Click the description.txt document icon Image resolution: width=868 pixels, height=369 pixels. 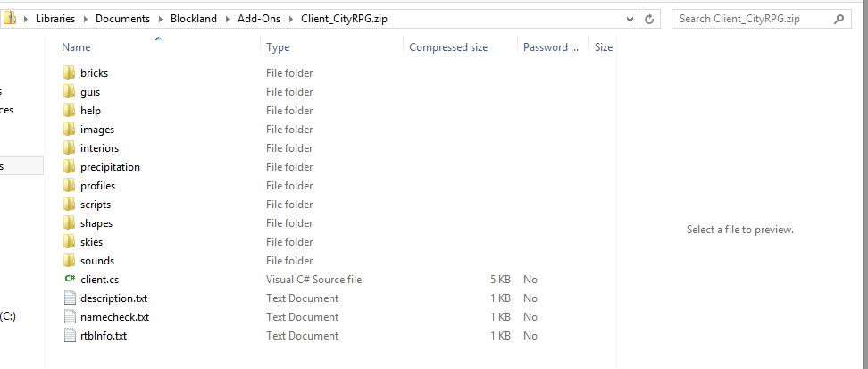click(70, 298)
